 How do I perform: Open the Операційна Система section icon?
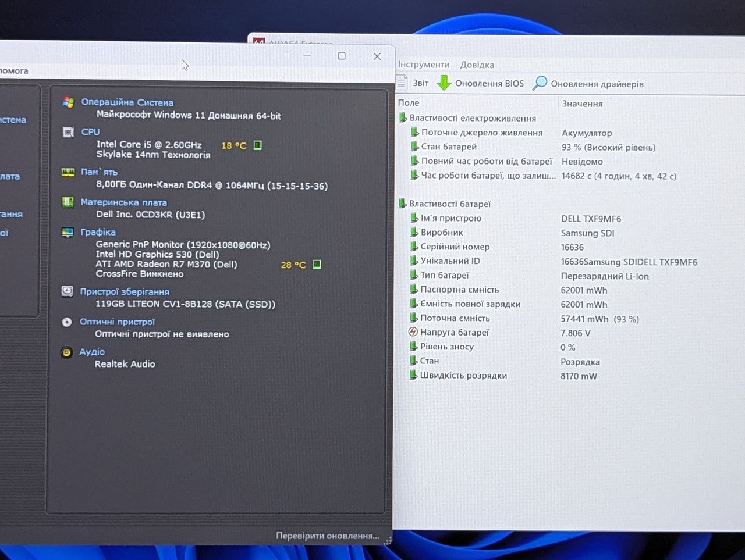click(68, 102)
